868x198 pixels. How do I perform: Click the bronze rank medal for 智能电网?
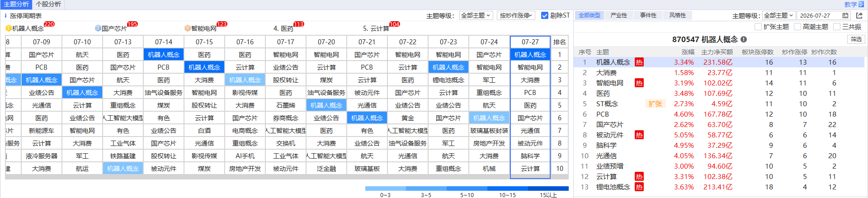click(x=187, y=28)
